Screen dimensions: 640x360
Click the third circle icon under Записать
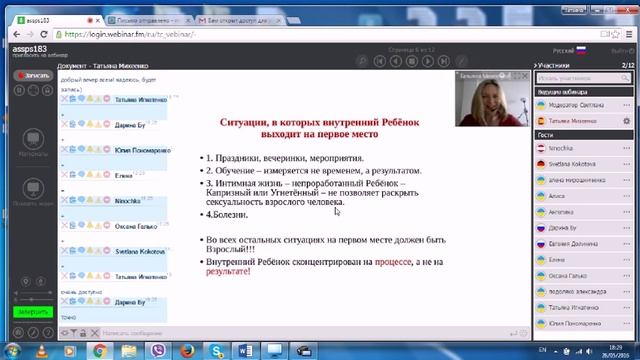pyautogui.click(x=47, y=90)
